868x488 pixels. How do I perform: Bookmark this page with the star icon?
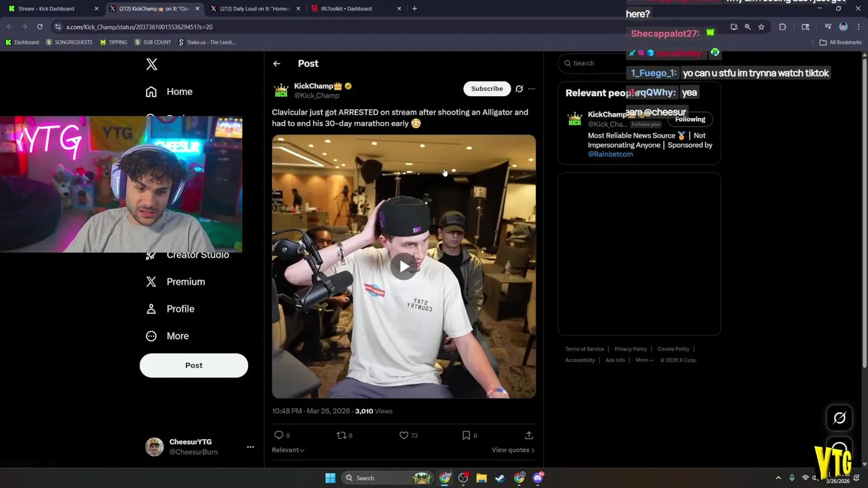[762, 27]
